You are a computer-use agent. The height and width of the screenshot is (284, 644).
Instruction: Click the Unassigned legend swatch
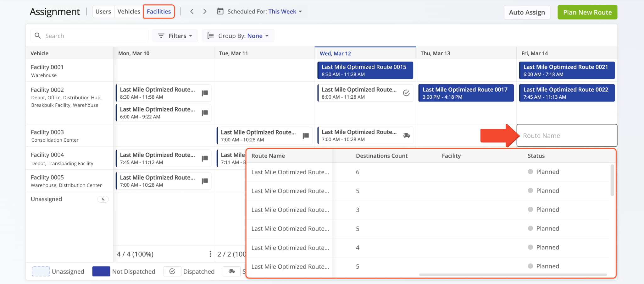(41, 271)
